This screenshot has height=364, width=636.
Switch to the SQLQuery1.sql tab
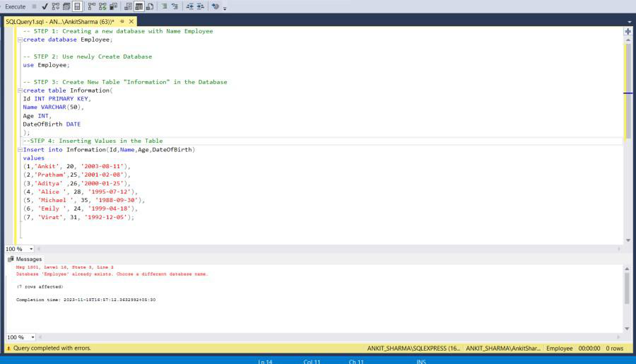(x=60, y=21)
